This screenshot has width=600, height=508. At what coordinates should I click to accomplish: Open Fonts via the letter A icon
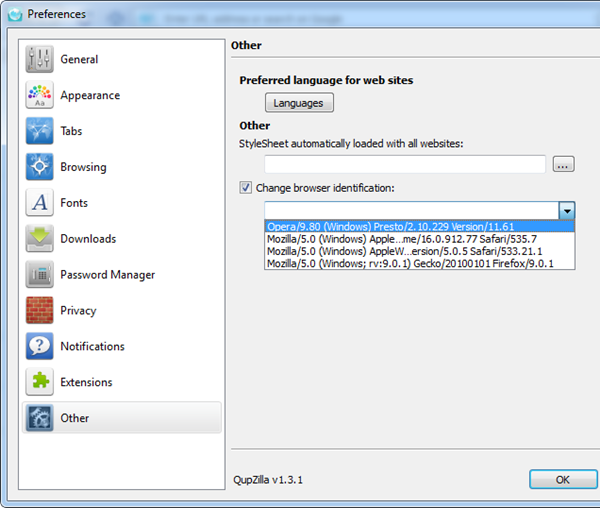tap(40, 203)
